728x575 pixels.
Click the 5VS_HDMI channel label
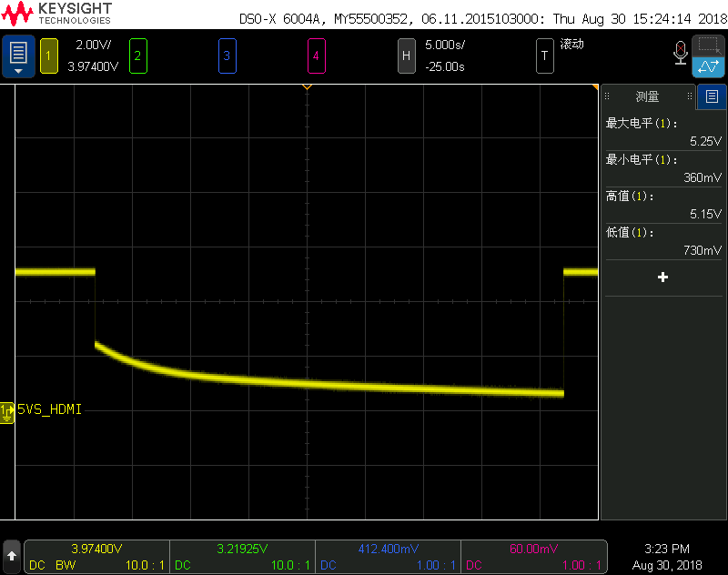[50, 409]
